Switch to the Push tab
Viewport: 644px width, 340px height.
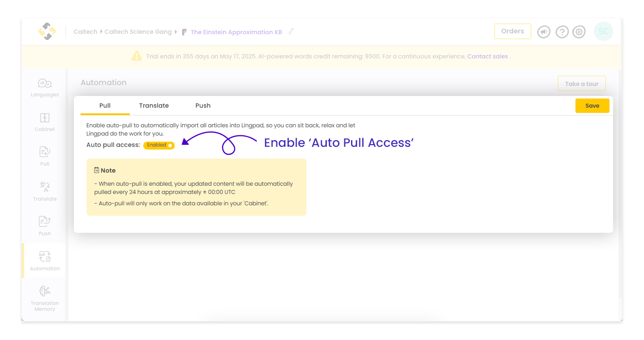(x=203, y=106)
